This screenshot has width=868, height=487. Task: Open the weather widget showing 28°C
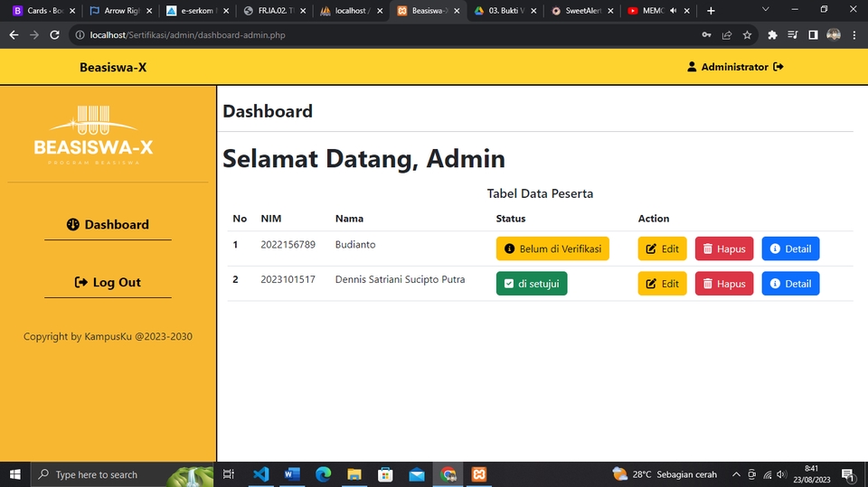665,474
